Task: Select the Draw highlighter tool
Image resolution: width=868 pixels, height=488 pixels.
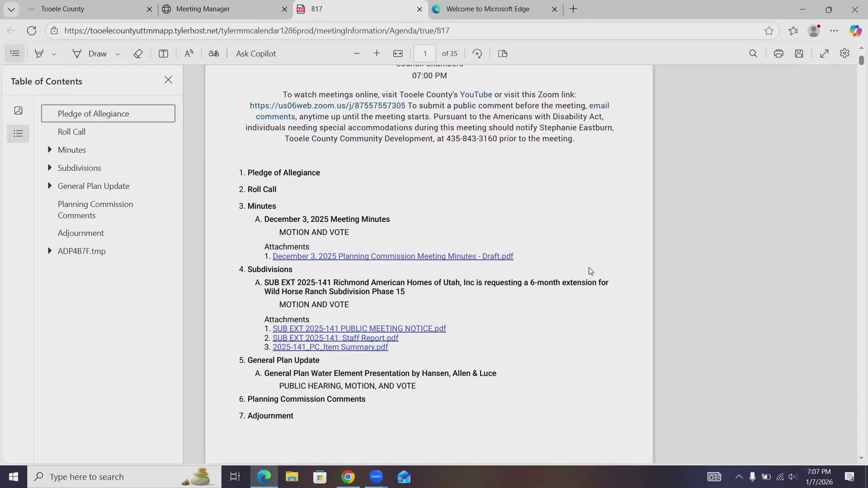Action: [x=39, y=53]
